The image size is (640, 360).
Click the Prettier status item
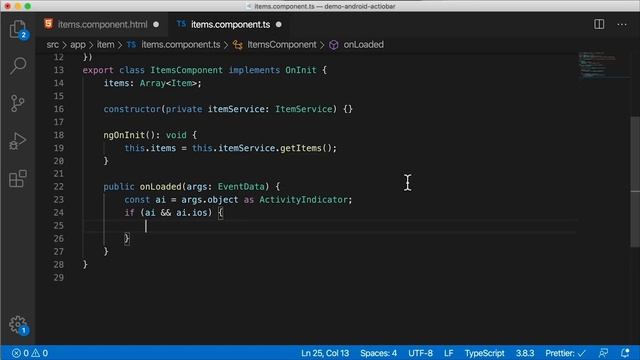pos(565,353)
